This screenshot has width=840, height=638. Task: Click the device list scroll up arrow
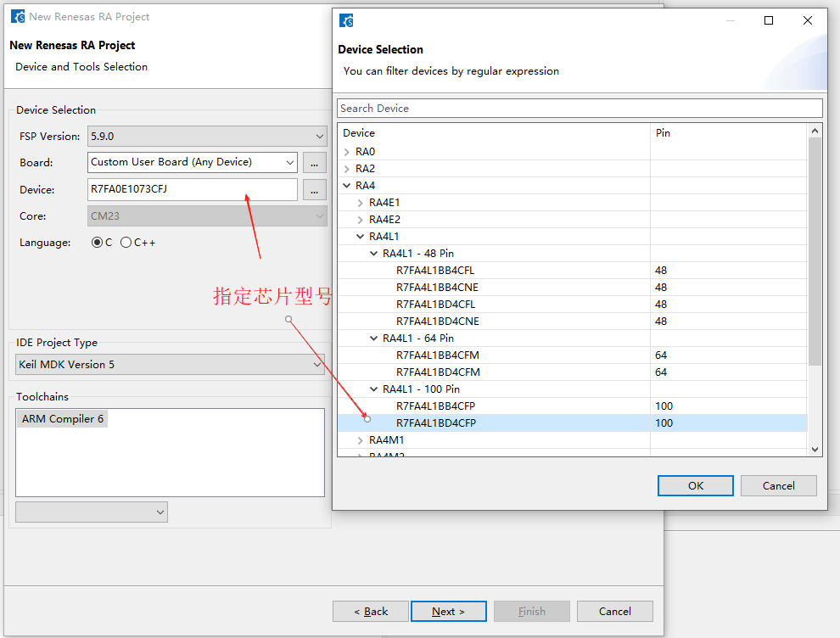[x=815, y=131]
